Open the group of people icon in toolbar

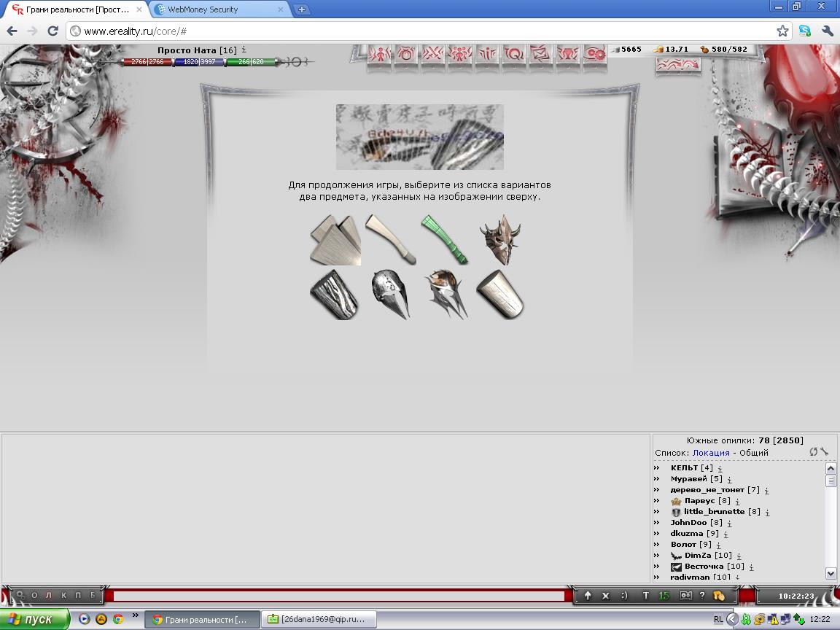(x=460, y=53)
